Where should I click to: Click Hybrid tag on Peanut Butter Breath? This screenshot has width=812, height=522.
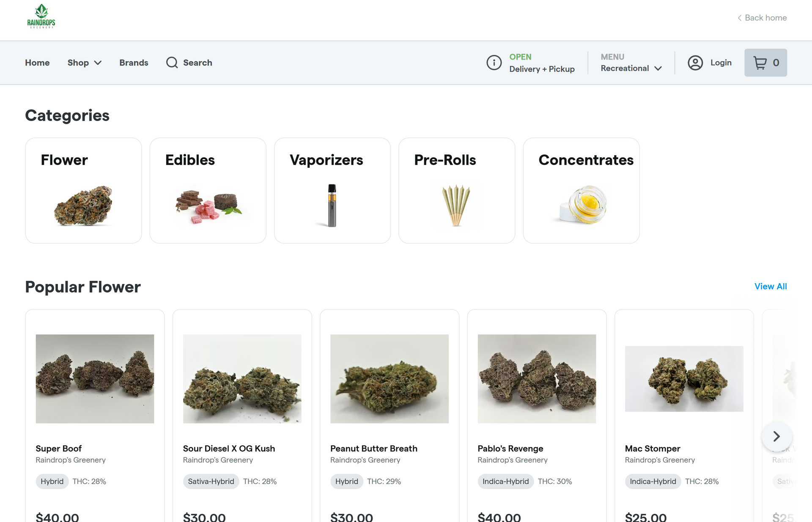[347, 481]
